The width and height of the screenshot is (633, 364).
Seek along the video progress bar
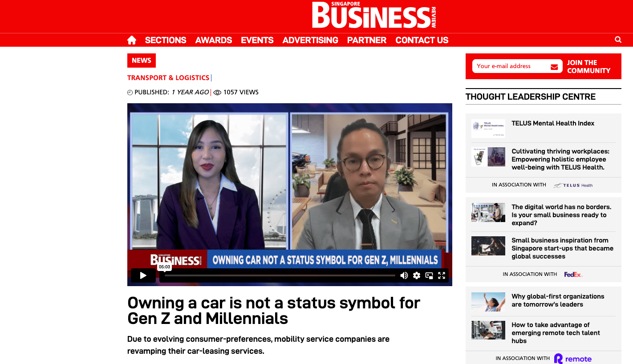tap(280, 275)
